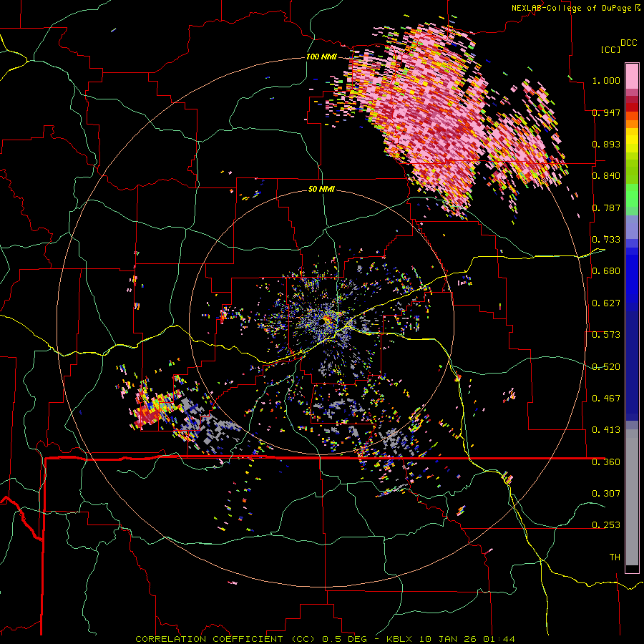Viewport: 644px width, 644px height.
Task: Click the 0.893 scale label
Action: 606,144
